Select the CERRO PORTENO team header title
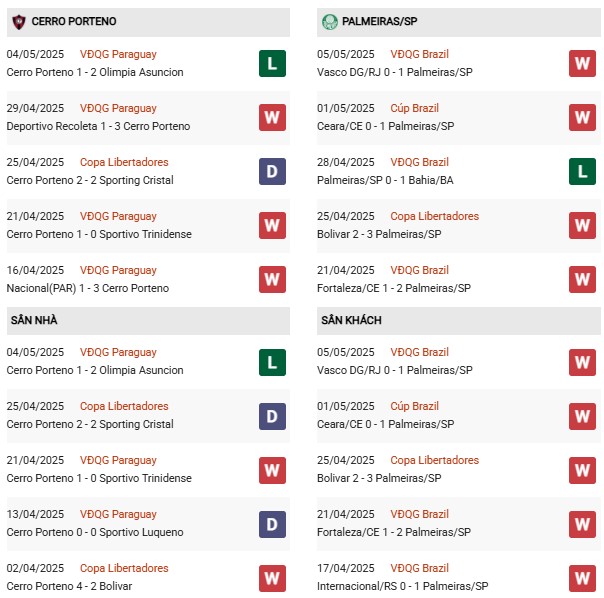 [74, 21]
